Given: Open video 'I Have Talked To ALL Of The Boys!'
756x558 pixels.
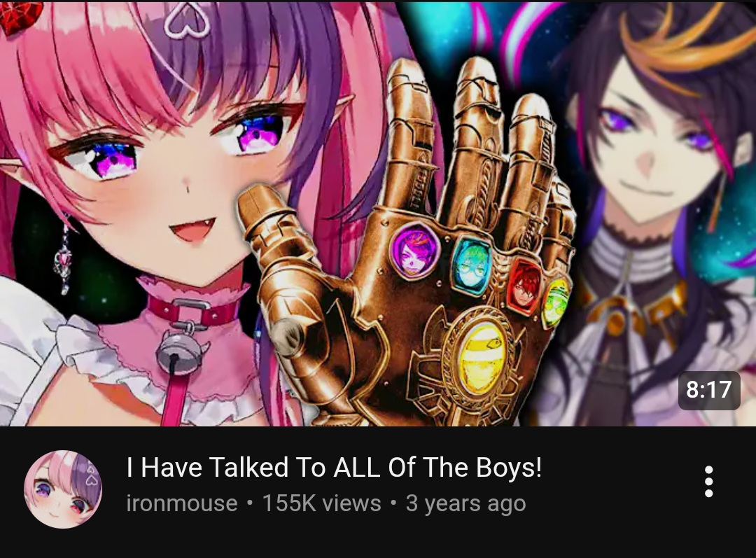Looking at the screenshot, I should coord(334,467).
